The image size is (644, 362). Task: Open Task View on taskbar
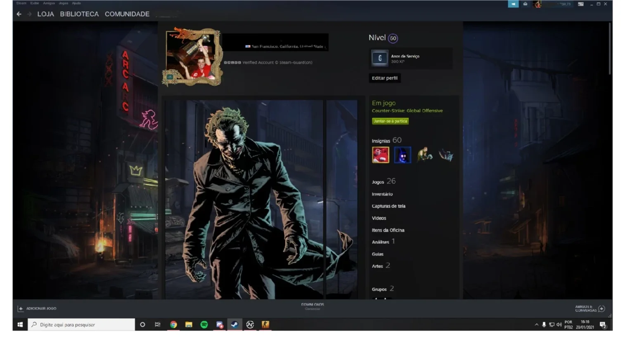point(158,324)
